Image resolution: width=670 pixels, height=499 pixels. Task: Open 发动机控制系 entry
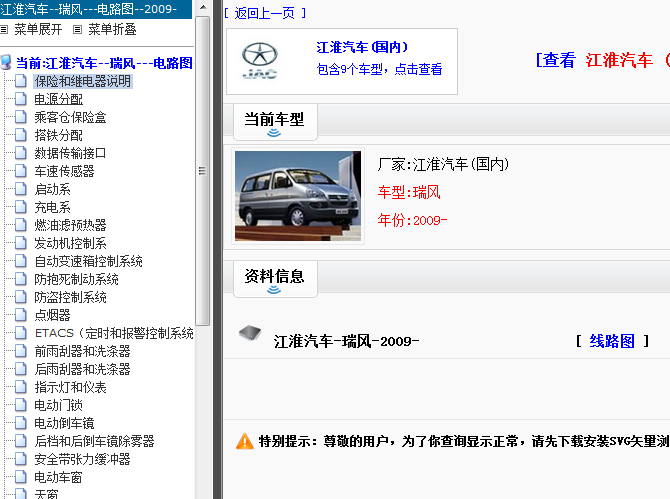click(71, 243)
